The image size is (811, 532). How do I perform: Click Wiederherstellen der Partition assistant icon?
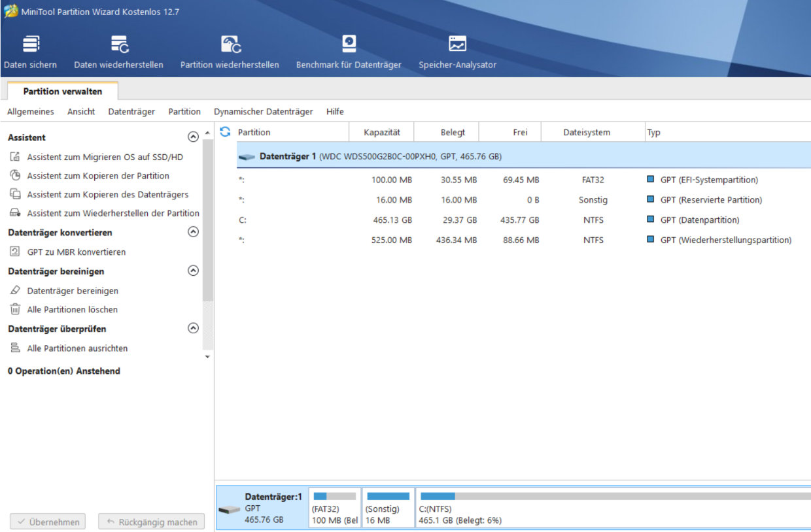pos(15,213)
